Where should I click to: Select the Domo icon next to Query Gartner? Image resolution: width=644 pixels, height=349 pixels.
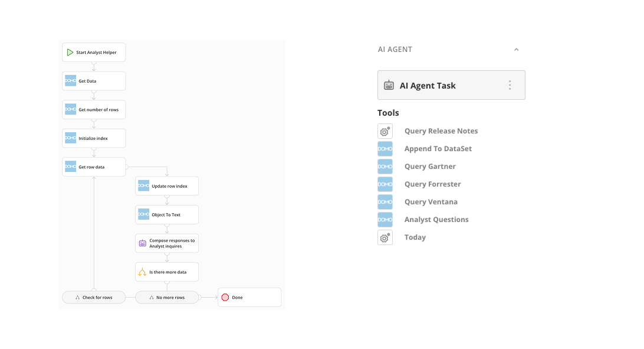click(385, 167)
